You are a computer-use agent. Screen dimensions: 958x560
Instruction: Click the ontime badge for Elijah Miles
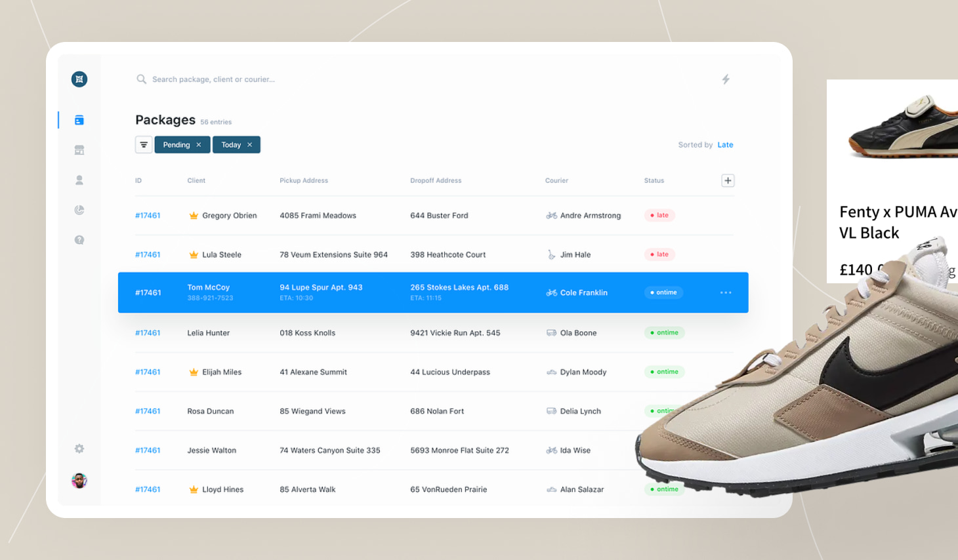click(x=665, y=372)
